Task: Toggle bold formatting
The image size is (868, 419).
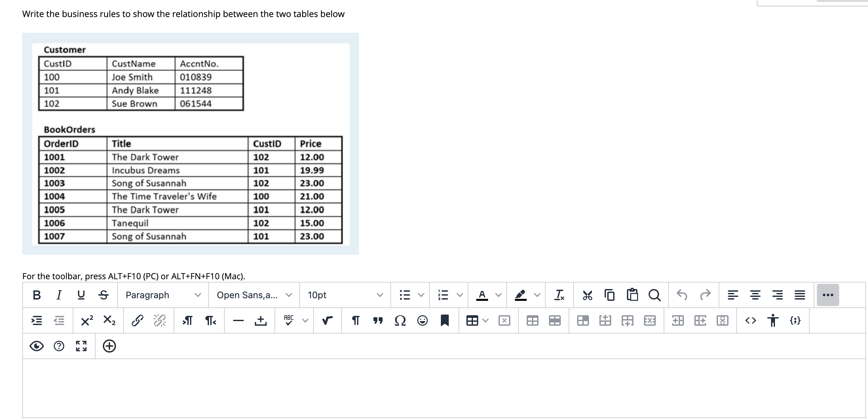Action: (36, 295)
